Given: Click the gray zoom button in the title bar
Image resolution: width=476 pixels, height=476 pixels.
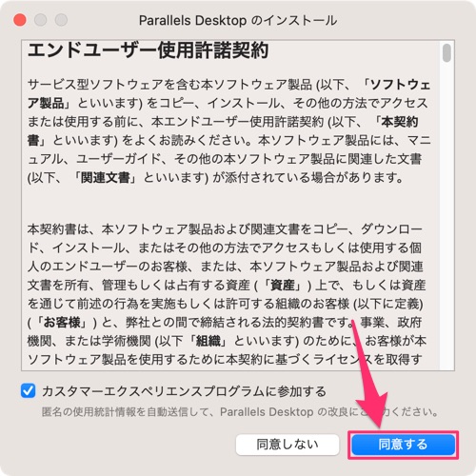Looking at the screenshot, I should click(61, 20).
